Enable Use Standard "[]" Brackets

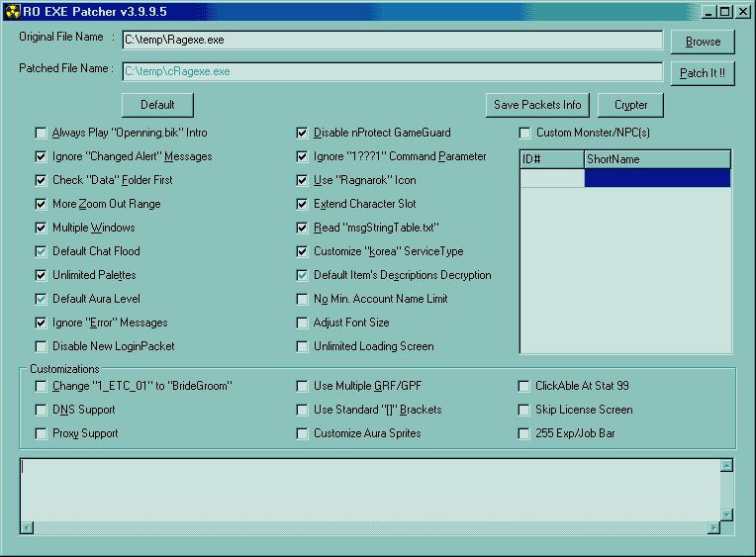[x=303, y=410]
